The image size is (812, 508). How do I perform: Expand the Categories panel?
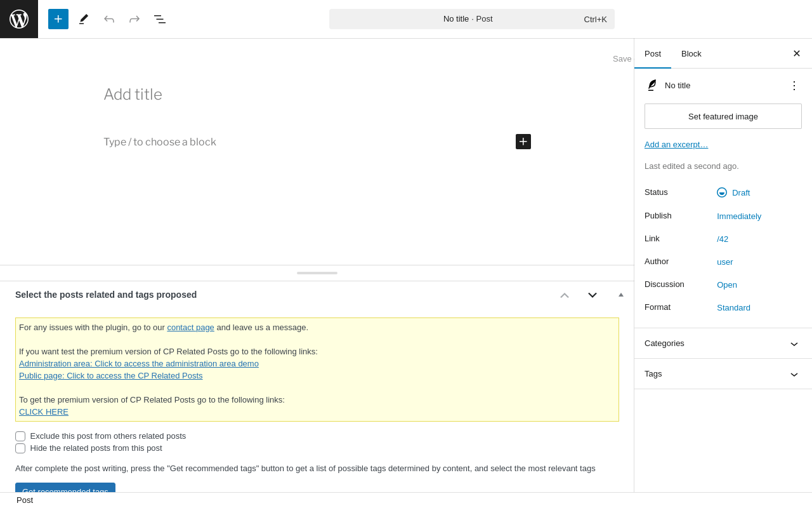click(x=723, y=344)
